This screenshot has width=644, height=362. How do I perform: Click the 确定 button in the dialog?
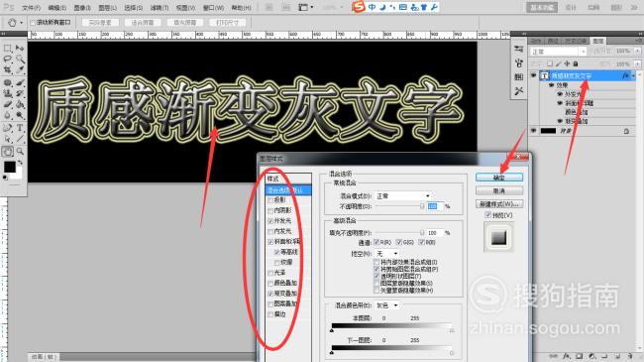[x=499, y=178]
